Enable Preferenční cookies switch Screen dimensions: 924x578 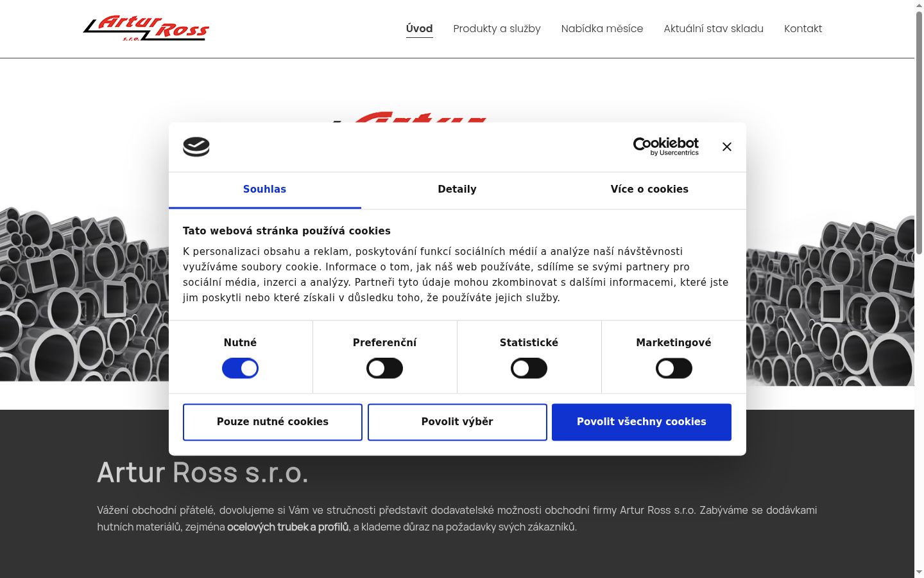coord(385,369)
